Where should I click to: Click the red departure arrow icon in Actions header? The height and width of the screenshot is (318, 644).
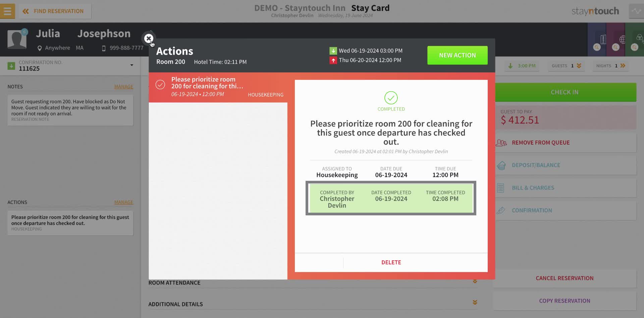tap(333, 60)
